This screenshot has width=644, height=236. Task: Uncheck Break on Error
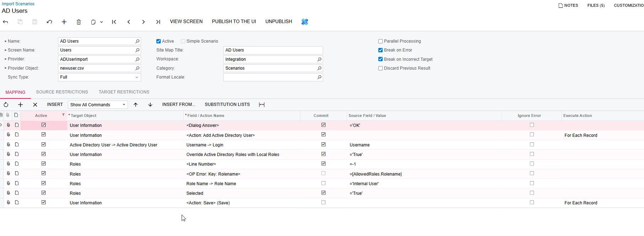380,50
